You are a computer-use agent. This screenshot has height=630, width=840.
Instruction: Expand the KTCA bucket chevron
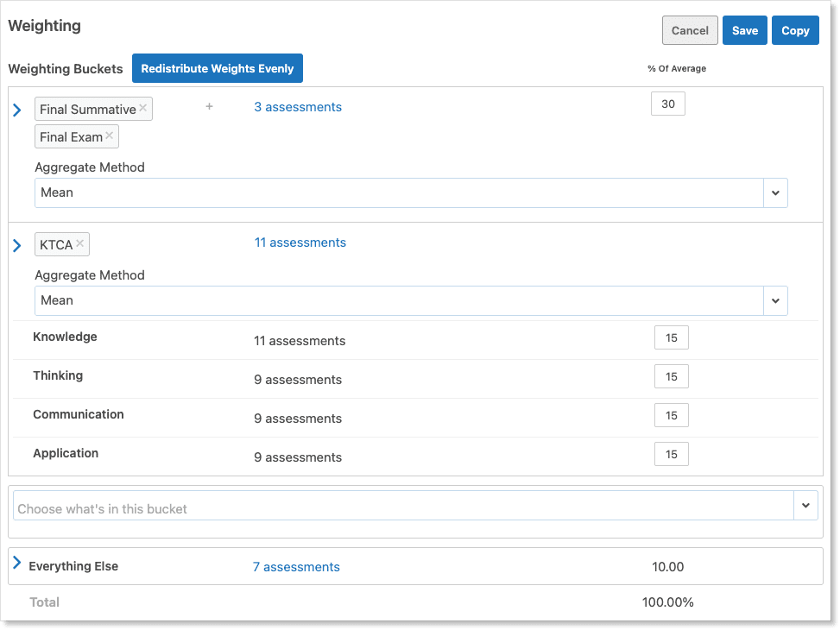point(17,246)
